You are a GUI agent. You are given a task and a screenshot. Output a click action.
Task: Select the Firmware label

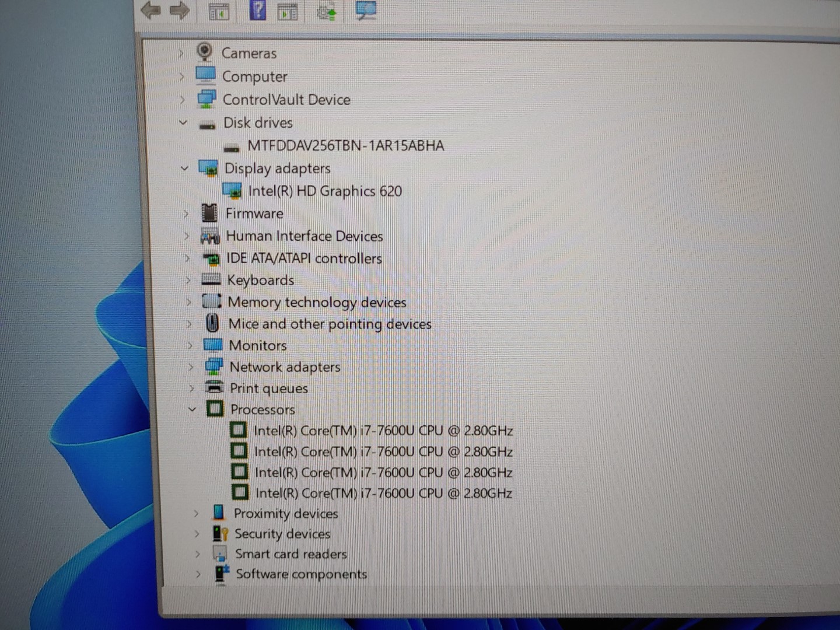(254, 213)
